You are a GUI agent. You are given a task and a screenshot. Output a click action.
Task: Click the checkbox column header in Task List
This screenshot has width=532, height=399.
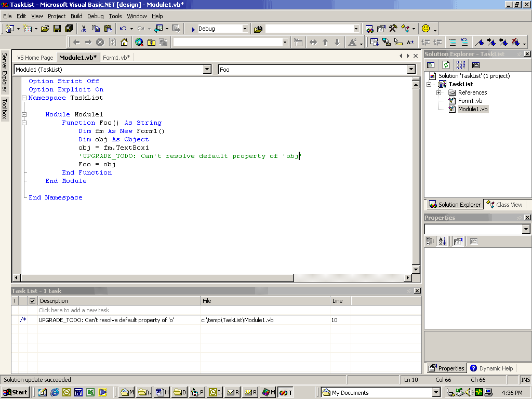point(33,301)
